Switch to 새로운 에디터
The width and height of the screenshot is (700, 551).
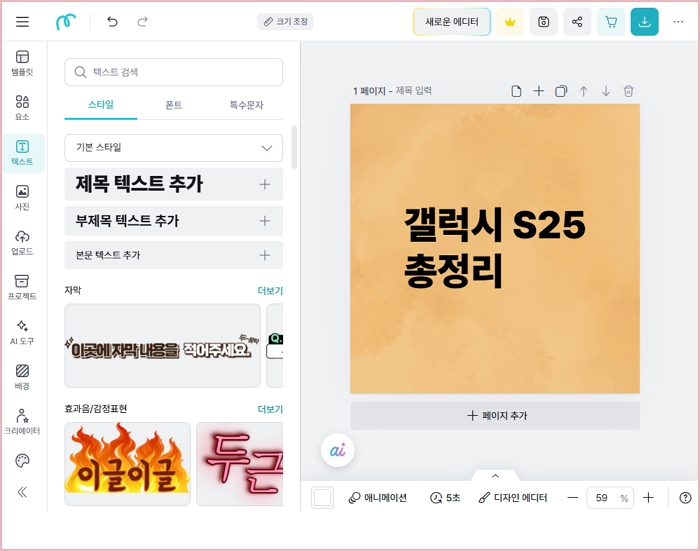[452, 21]
